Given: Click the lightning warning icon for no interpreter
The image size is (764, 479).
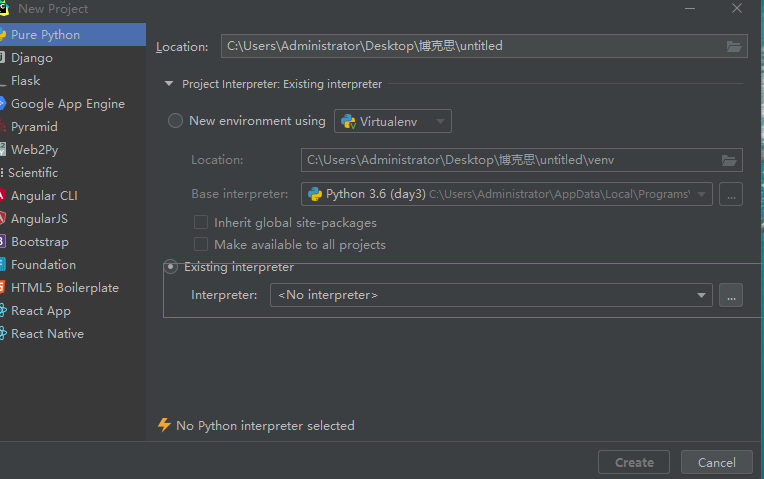Looking at the screenshot, I should 165,425.
